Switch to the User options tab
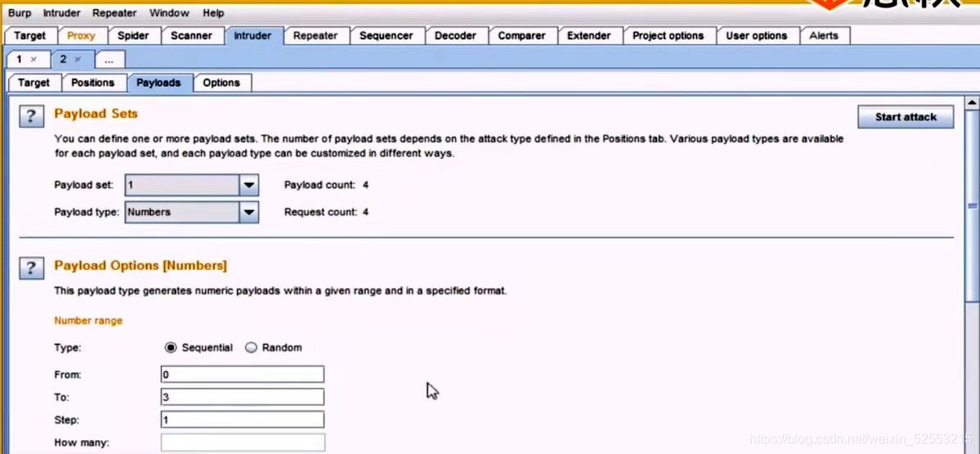This screenshot has height=454, width=980. point(756,35)
